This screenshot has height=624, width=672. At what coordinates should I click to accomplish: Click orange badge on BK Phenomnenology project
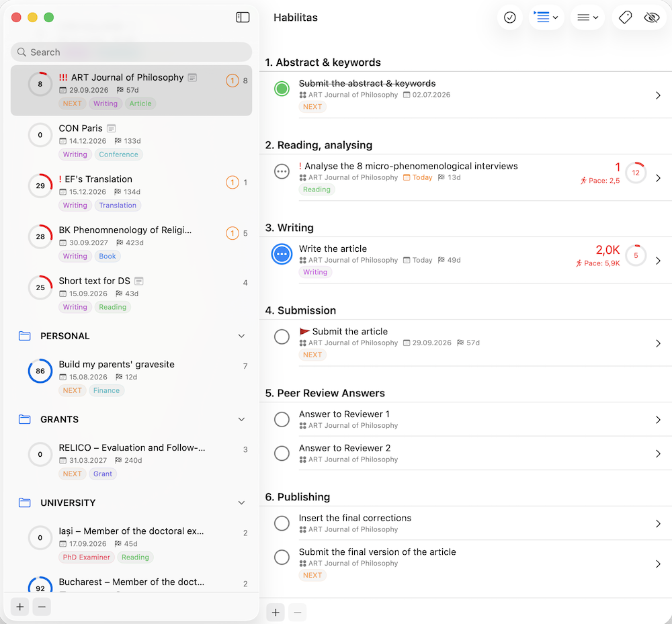point(233,233)
